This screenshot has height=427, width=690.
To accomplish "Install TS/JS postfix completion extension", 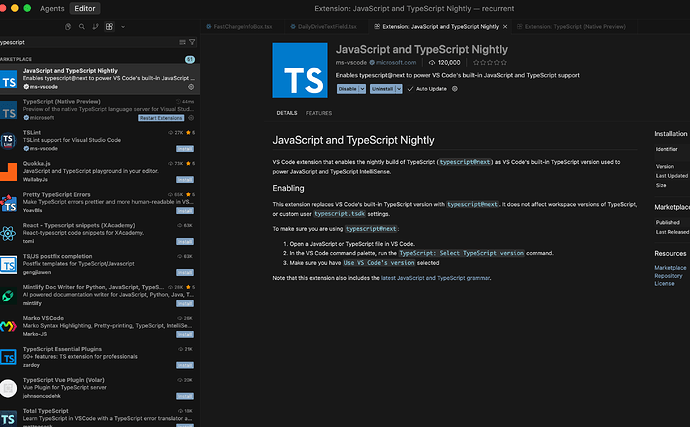I will (185, 272).
